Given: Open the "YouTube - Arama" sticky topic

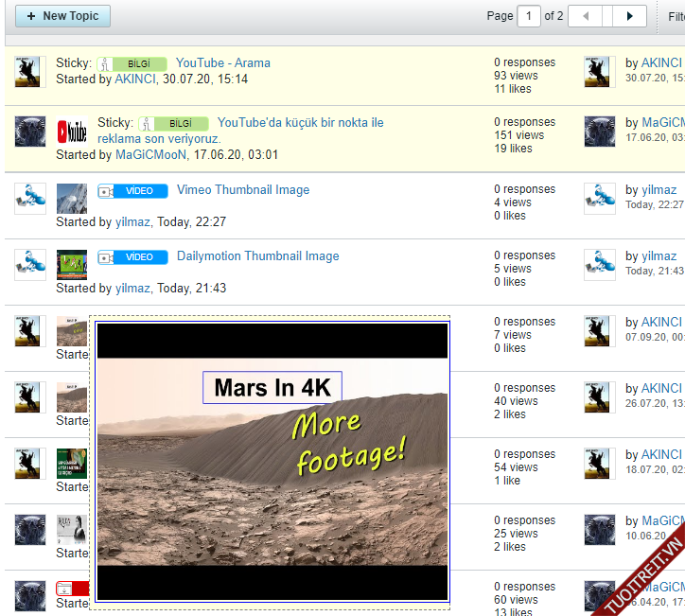Looking at the screenshot, I should click(x=222, y=63).
